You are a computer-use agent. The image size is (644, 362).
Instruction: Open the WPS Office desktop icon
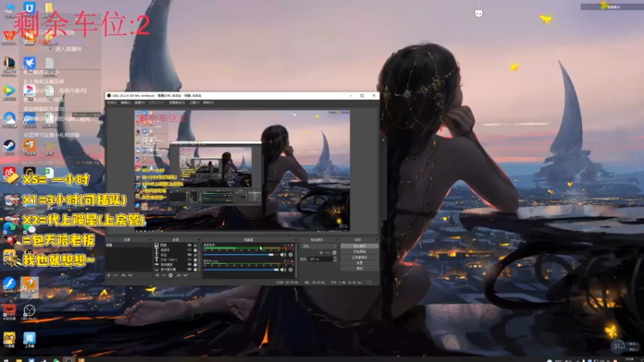tap(9, 37)
